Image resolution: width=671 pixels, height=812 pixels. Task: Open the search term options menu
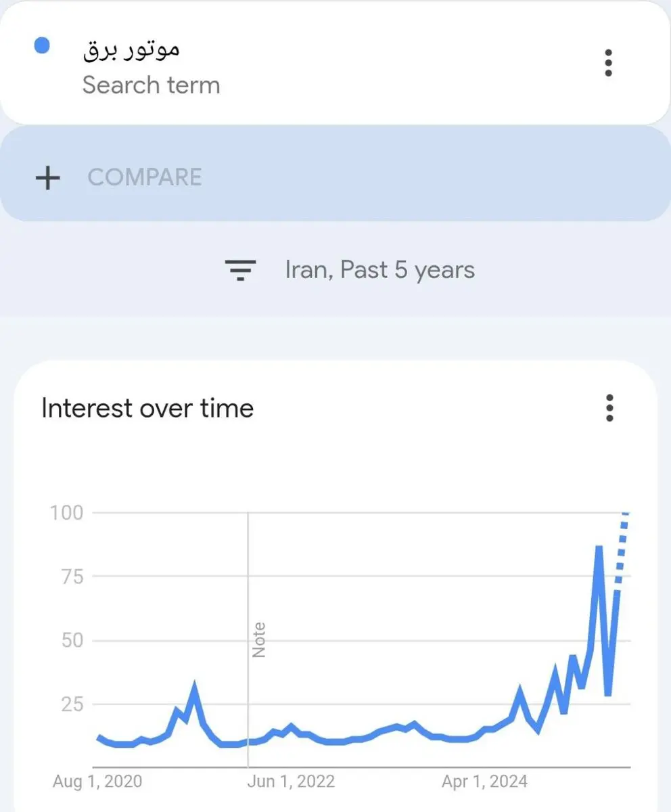tap(608, 63)
